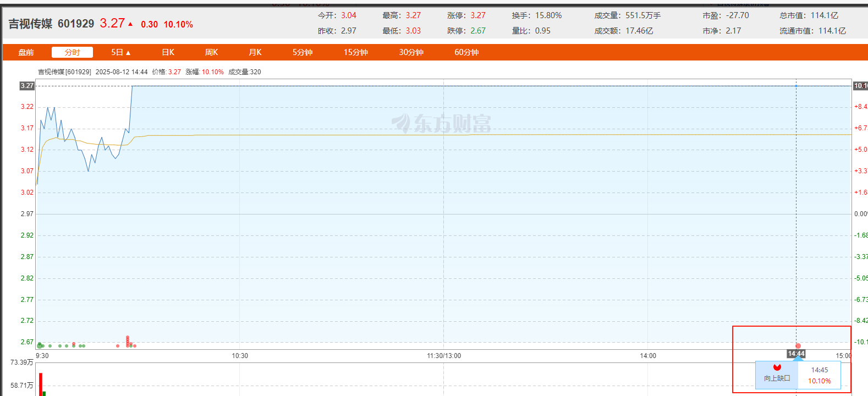Image resolution: width=868 pixels, height=396 pixels.
Task: Click the 58.71万 volume axis label
Action: pyautogui.click(x=22, y=386)
